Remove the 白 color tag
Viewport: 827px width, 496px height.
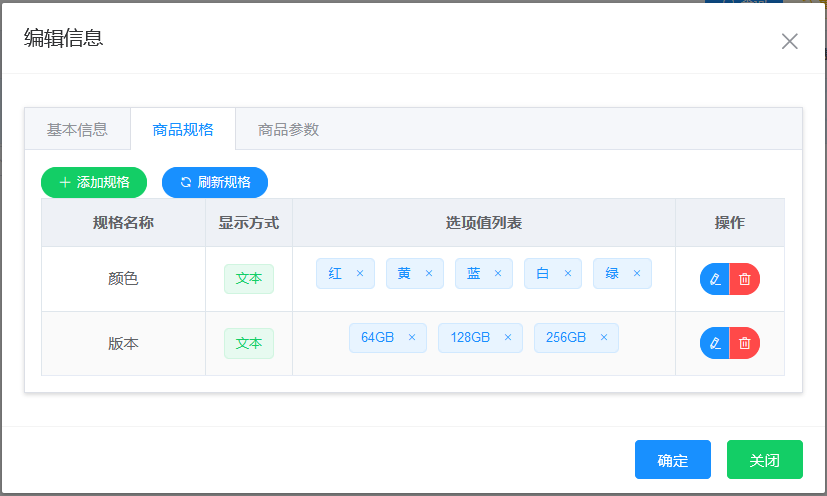(567, 274)
